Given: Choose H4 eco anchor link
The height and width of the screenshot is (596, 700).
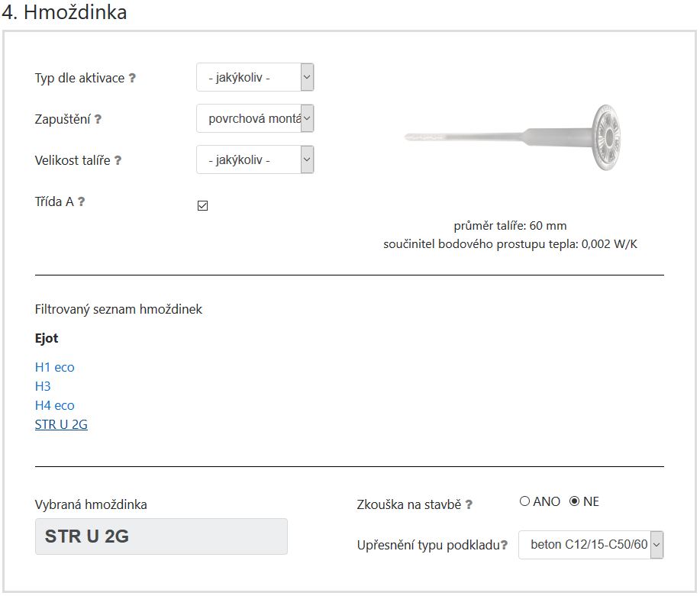Looking at the screenshot, I should pos(54,405).
